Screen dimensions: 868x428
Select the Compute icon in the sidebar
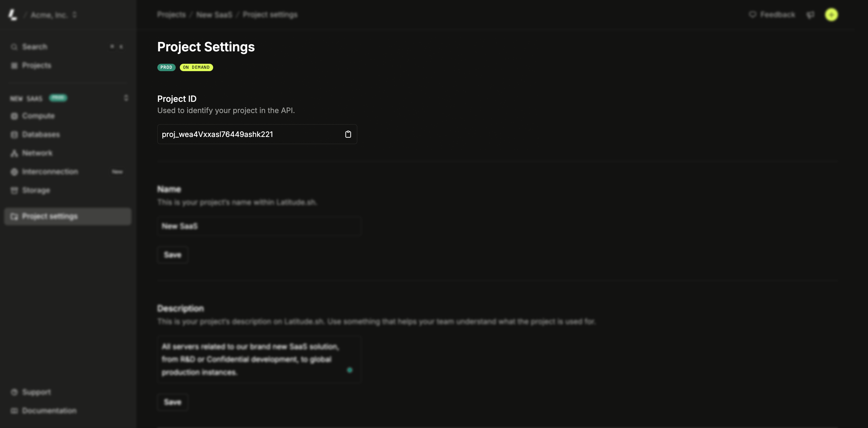[14, 116]
